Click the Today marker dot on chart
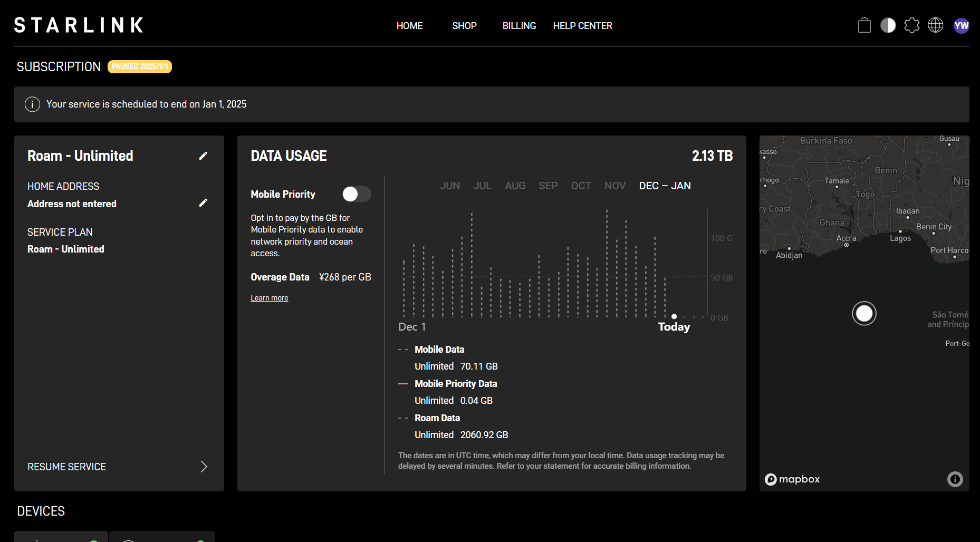 674,316
